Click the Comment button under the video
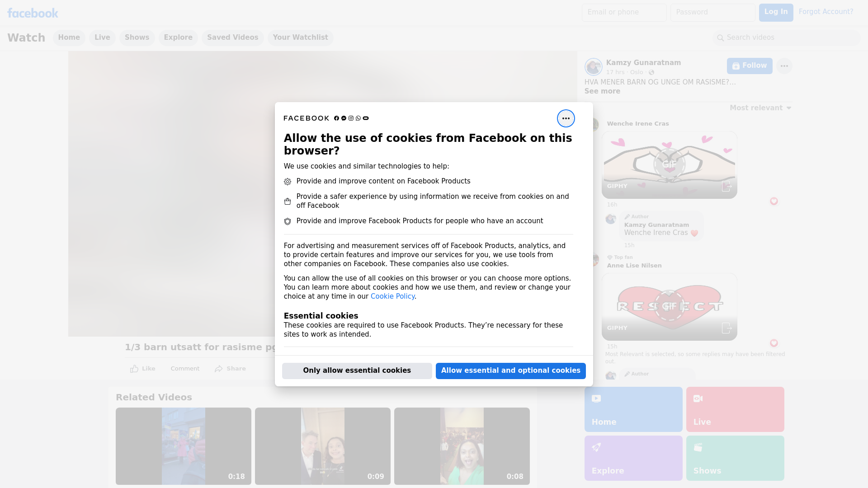The width and height of the screenshot is (868, 488). pos(185,369)
